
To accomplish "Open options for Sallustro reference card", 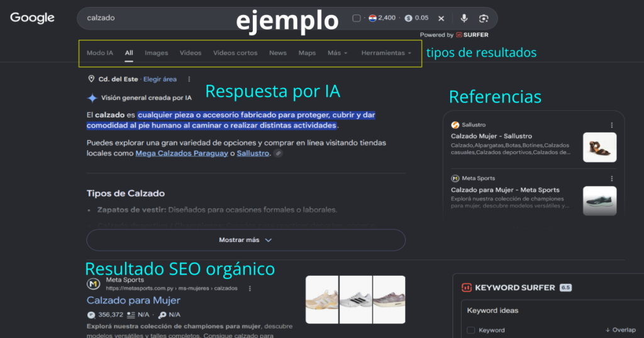I will click(x=611, y=125).
